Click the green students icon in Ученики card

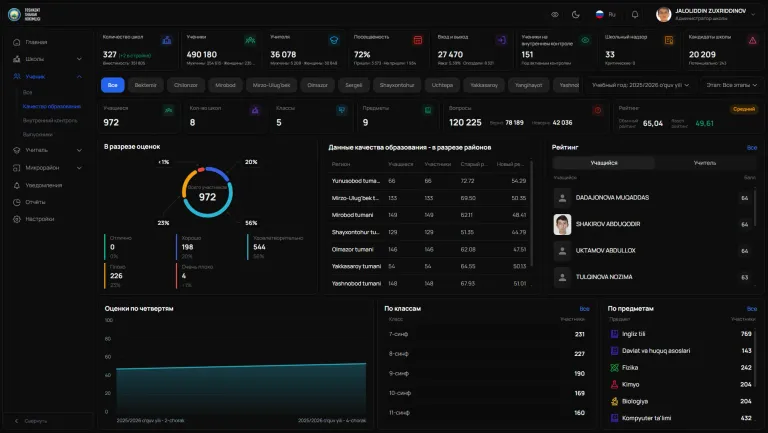[250, 40]
